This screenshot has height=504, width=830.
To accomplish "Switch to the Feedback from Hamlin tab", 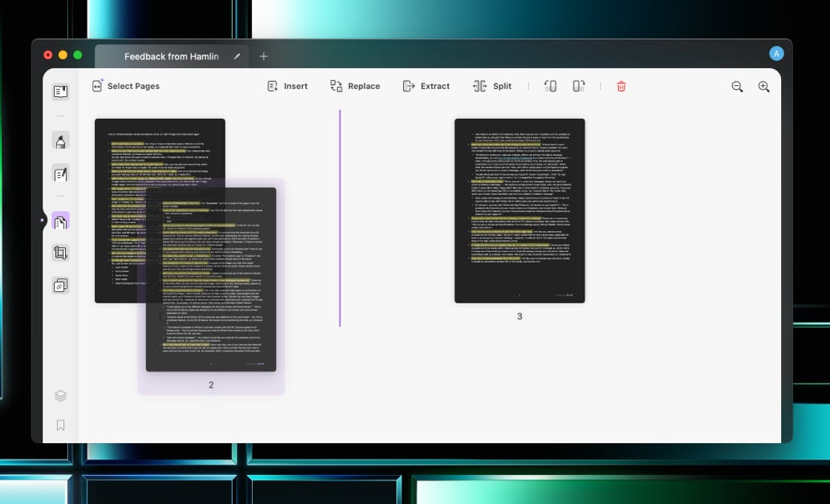I will pyautogui.click(x=171, y=56).
